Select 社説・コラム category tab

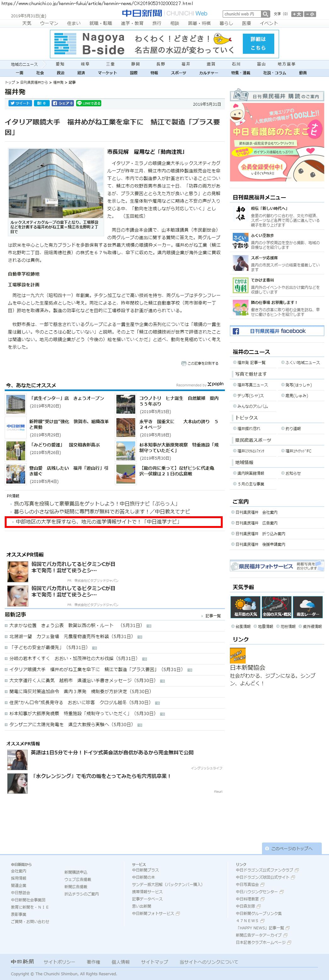[274, 73]
